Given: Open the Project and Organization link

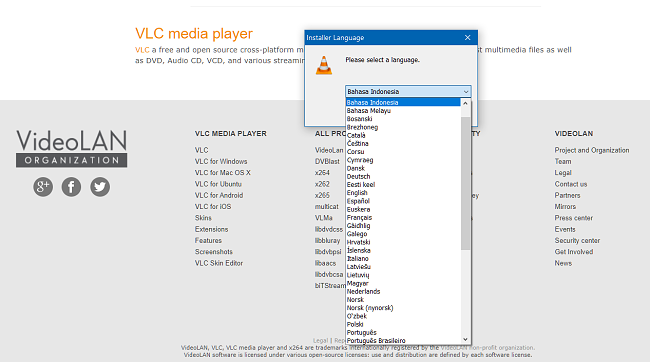Looking at the screenshot, I should coord(592,150).
